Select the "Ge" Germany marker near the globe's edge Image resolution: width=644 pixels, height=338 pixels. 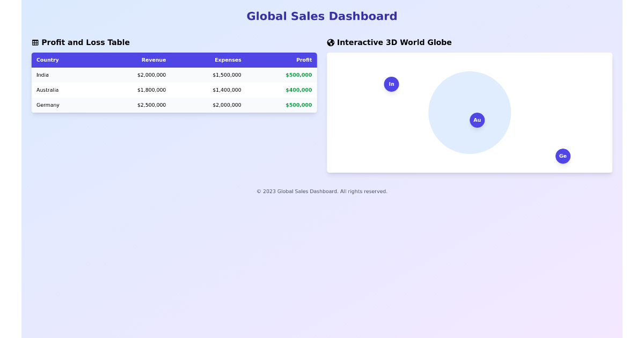(x=563, y=156)
